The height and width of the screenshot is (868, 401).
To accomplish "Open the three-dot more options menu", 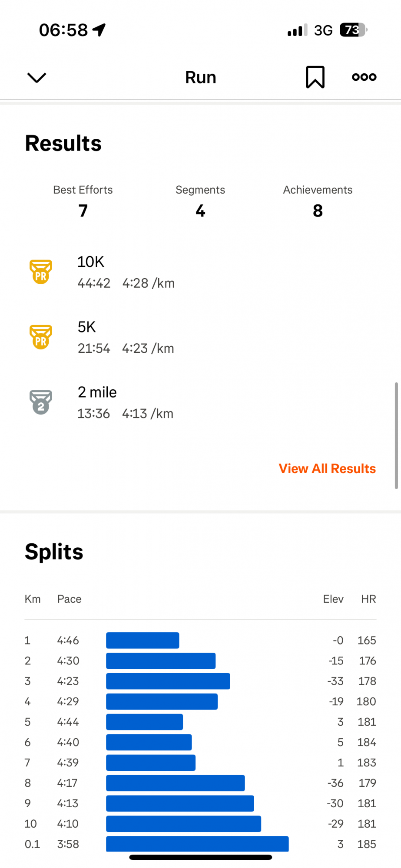I will tap(364, 77).
